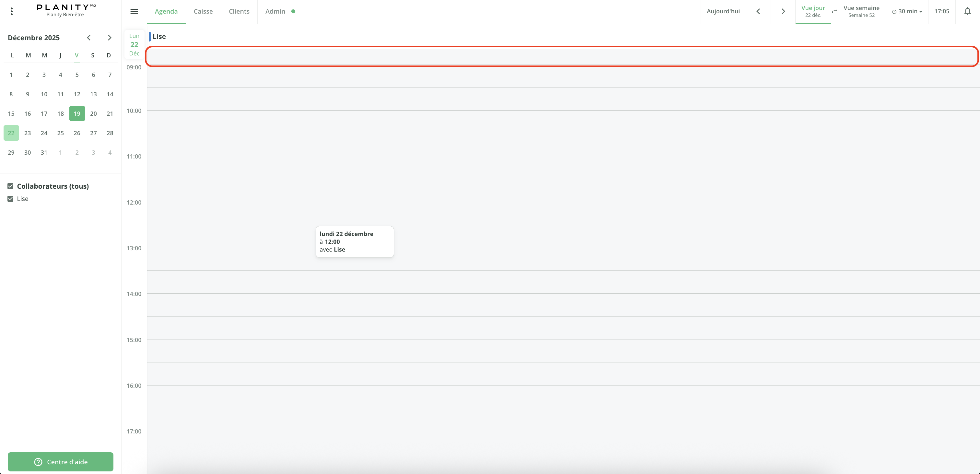Screen dimensions: 980x474
Task: Select December 25 in mini calendar
Action: [x=61, y=133]
